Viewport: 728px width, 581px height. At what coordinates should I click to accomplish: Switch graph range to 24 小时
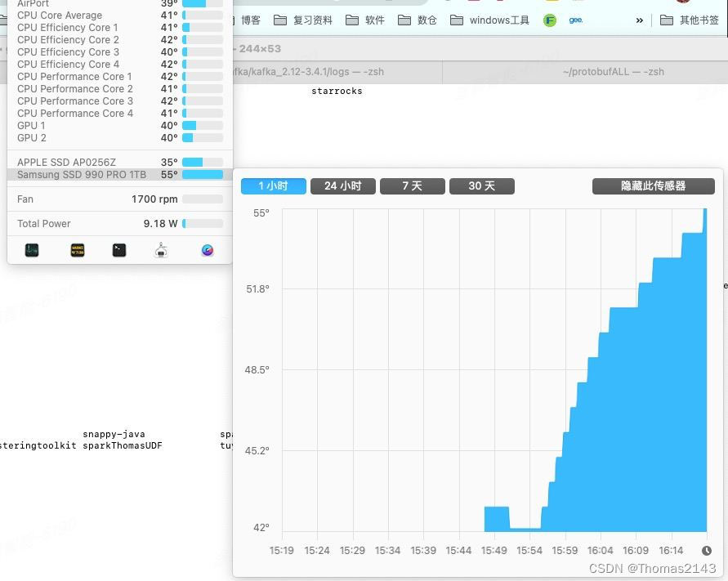point(343,185)
